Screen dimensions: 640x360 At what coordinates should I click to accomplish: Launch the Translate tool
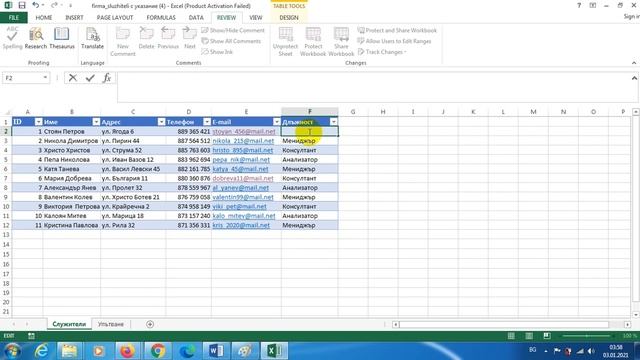pos(92,38)
